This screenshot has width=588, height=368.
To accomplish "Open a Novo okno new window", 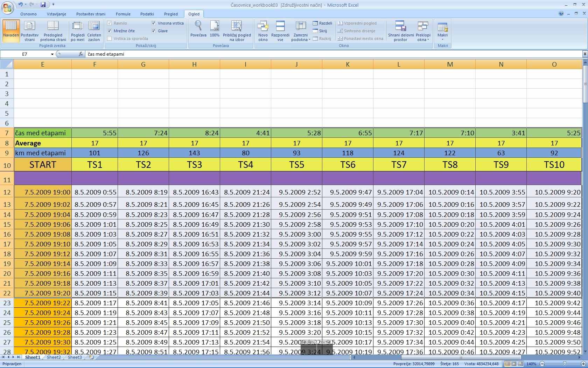I will (x=263, y=31).
